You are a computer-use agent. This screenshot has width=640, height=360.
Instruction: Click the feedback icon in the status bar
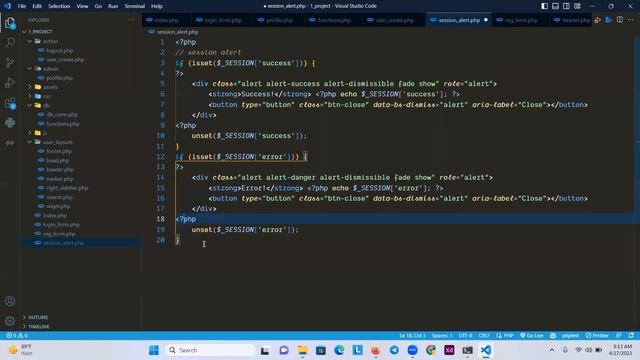pyautogui.click(x=619, y=336)
